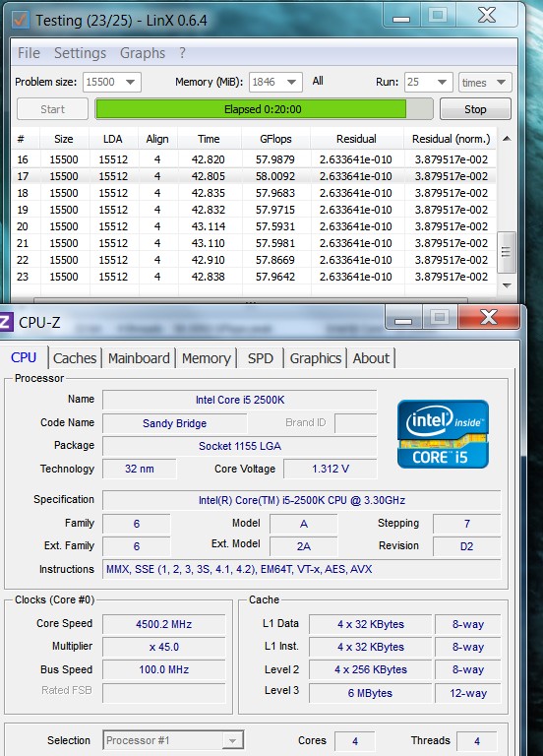The height and width of the screenshot is (756, 543).
Task: Click the All memory link
Action: (318, 81)
